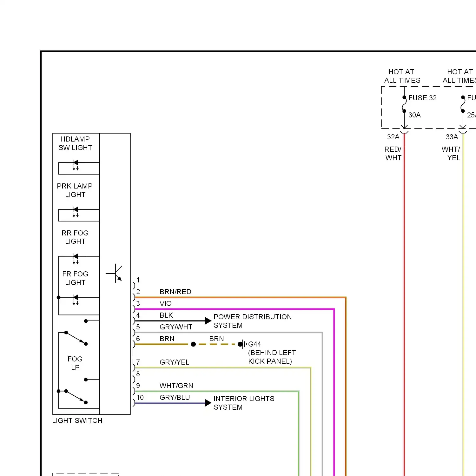Click the BRN wire splice dot
The image size is (476, 476).
point(193,344)
